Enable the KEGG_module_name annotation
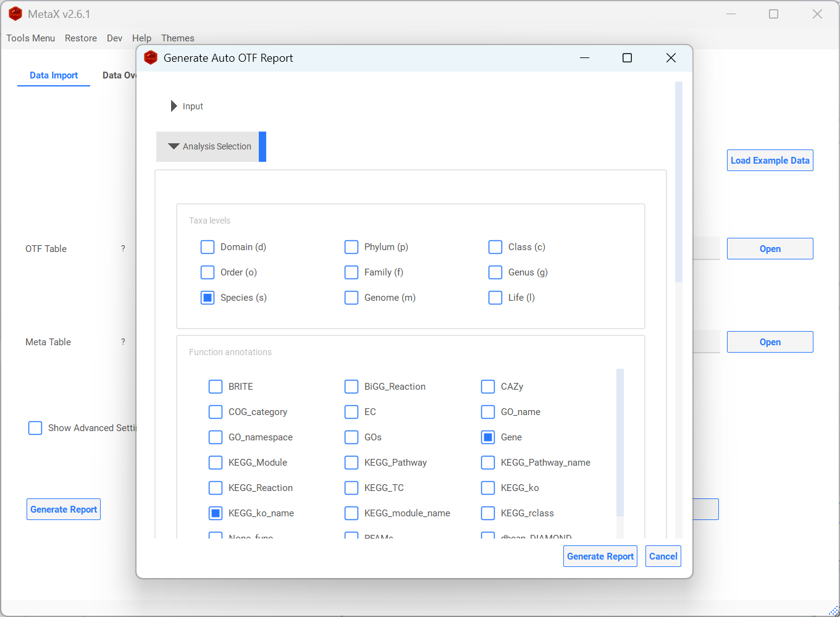This screenshot has width=840, height=617. pos(351,513)
